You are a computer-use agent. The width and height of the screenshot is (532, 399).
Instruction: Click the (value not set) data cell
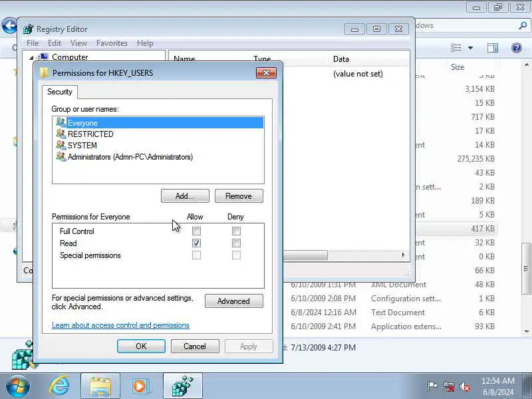pos(358,74)
